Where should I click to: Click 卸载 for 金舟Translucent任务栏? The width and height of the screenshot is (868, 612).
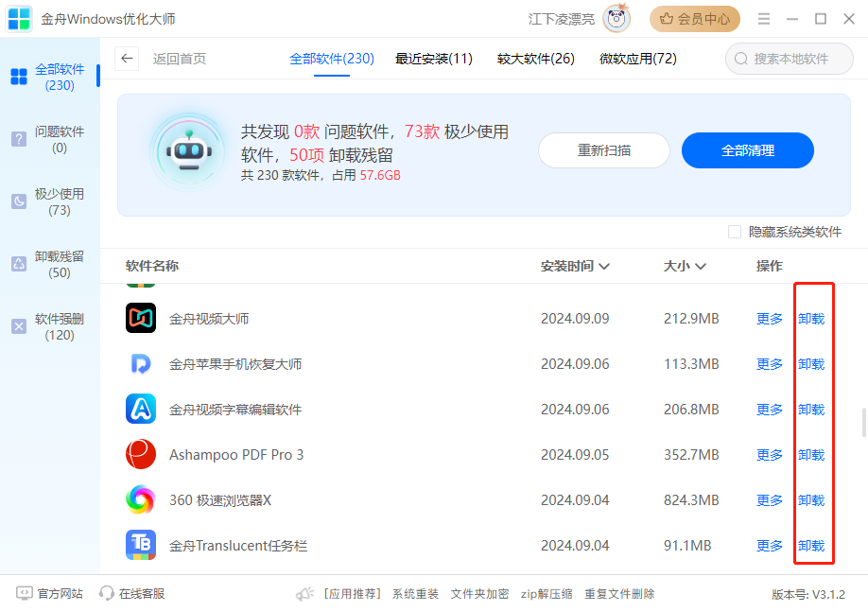point(811,546)
